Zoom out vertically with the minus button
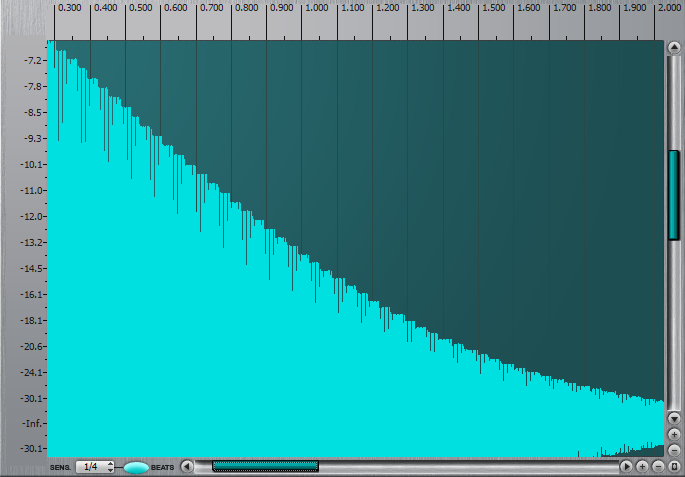Viewport: 685px width, 477px height. 674,449
